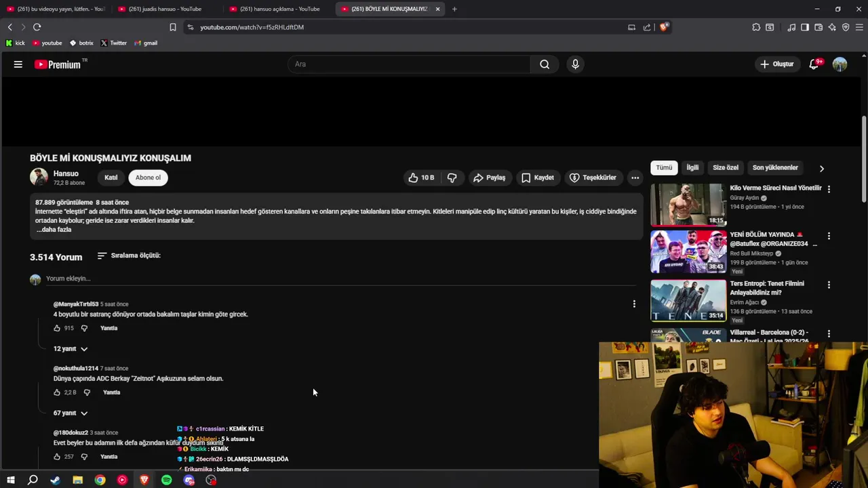Screen dimensions: 868x488
Task: Like the nokuthula1214 comment
Action: pyautogui.click(x=57, y=392)
